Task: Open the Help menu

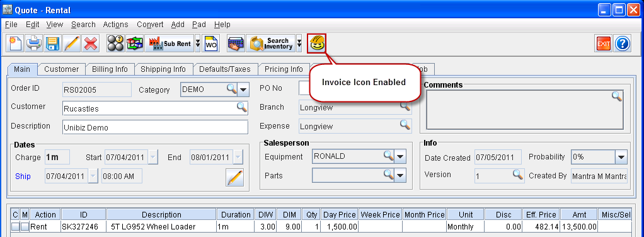Action: [222, 25]
